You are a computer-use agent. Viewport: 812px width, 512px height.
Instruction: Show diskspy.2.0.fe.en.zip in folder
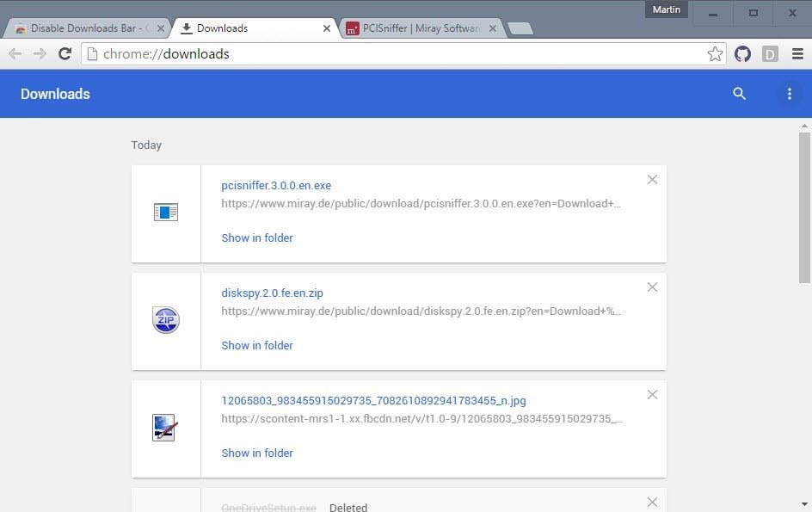click(257, 346)
